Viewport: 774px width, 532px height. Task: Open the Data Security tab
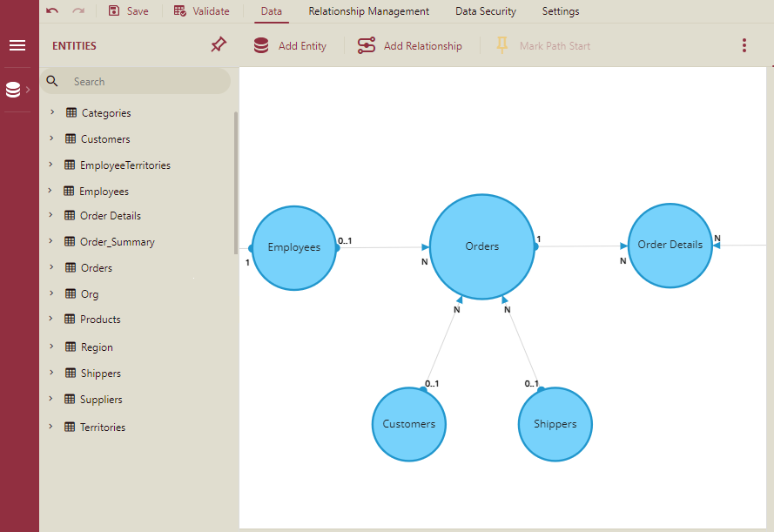click(x=485, y=11)
